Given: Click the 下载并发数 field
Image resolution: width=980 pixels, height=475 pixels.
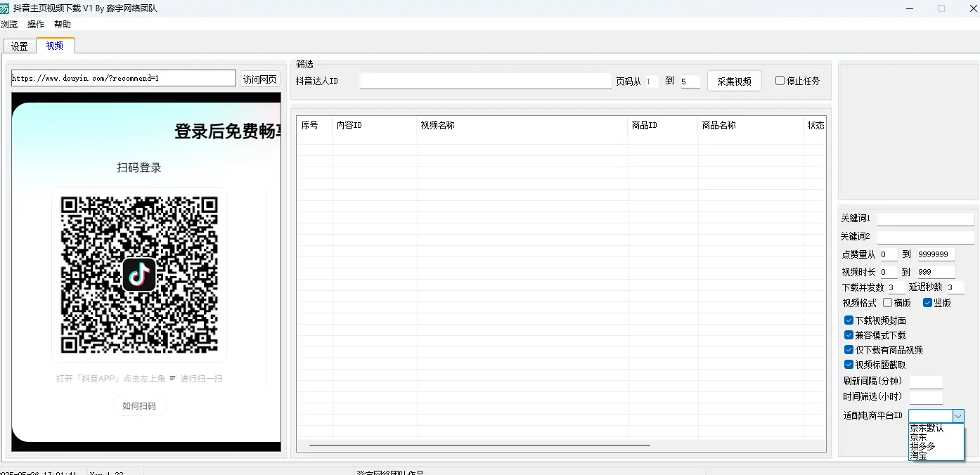Looking at the screenshot, I should tap(896, 287).
